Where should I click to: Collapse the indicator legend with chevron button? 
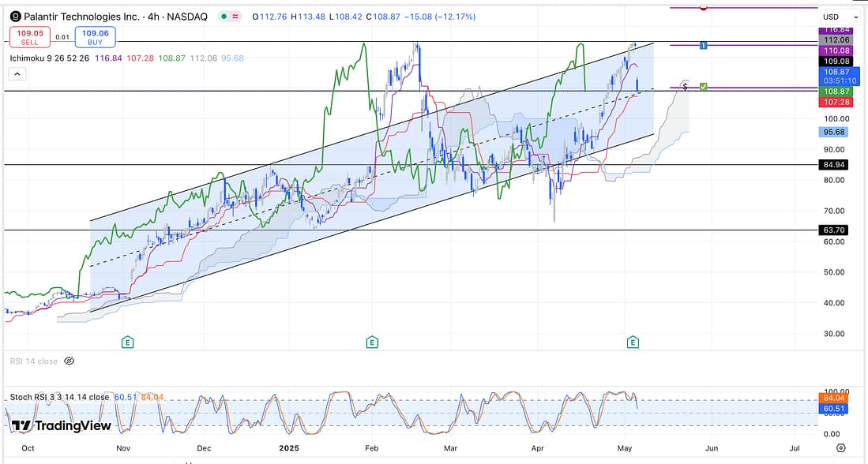[17, 73]
